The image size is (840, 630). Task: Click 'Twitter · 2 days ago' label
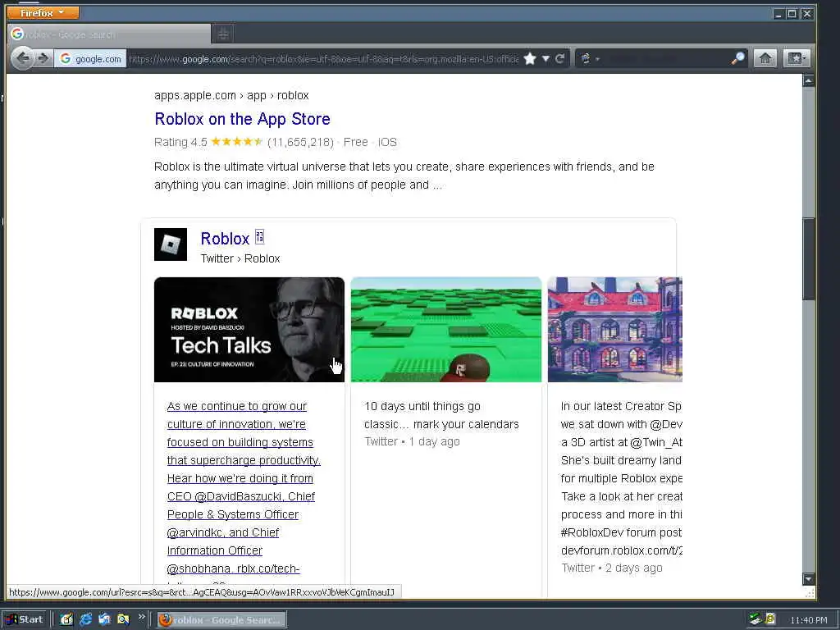[612, 568]
